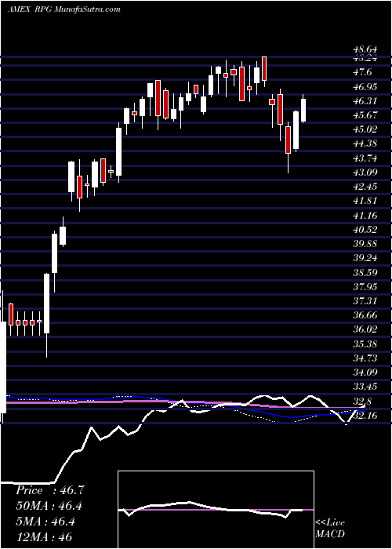This screenshot has width=392, height=549.
Task: Select the 37.95 price level label
Action: 365,287
